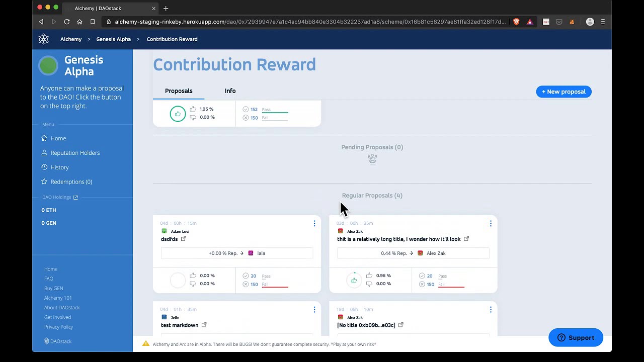
Task: Bookmark this page with the bookmark icon
Action: click(x=93, y=22)
